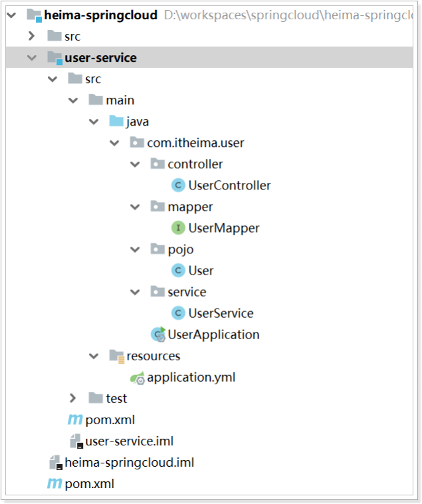Image resolution: width=422 pixels, height=504 pixels.
Task: Click the application.yml Spring config icon
Action: pyautogui.click(x=138, y=378)
